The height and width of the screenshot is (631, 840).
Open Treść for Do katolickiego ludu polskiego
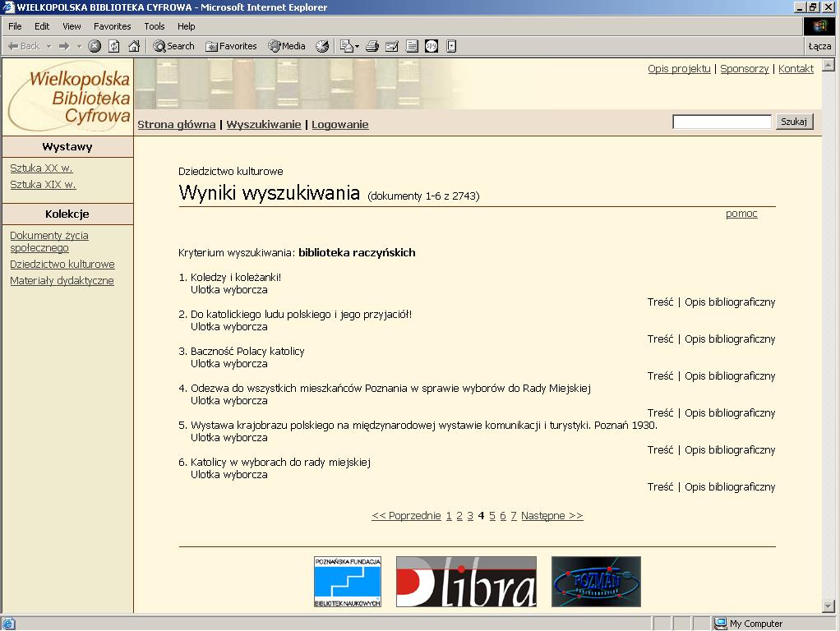(660, 339)
